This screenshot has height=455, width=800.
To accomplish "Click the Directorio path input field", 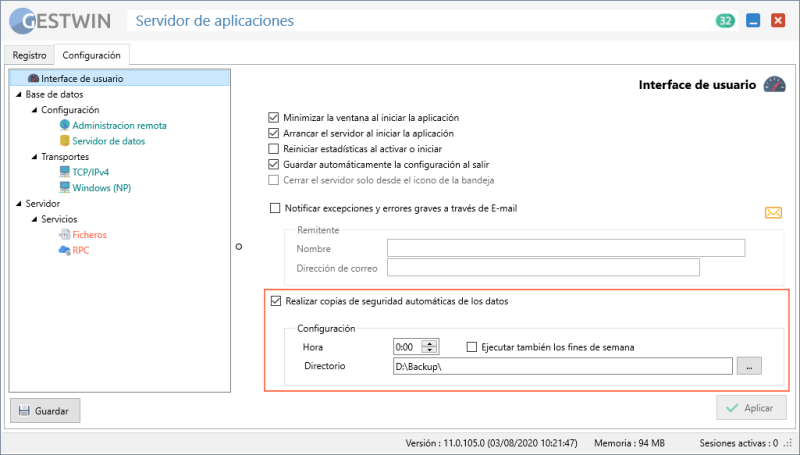I will point(563,366).
